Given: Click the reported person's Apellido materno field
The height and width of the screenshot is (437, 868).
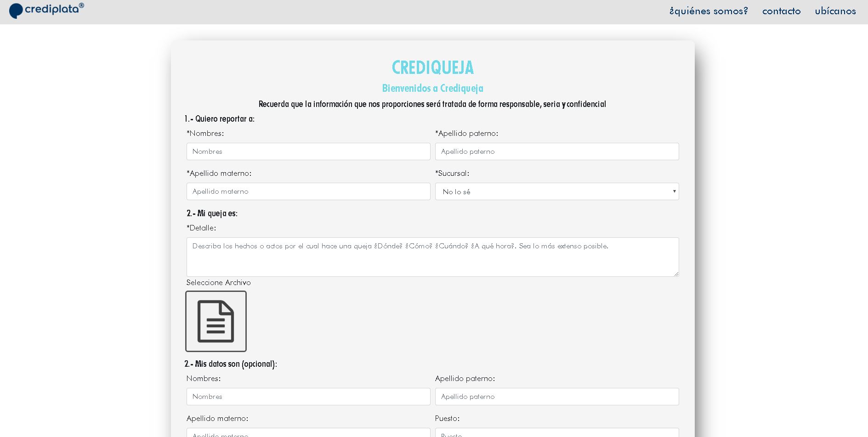Looking at the screenshot, I should 308,191.
